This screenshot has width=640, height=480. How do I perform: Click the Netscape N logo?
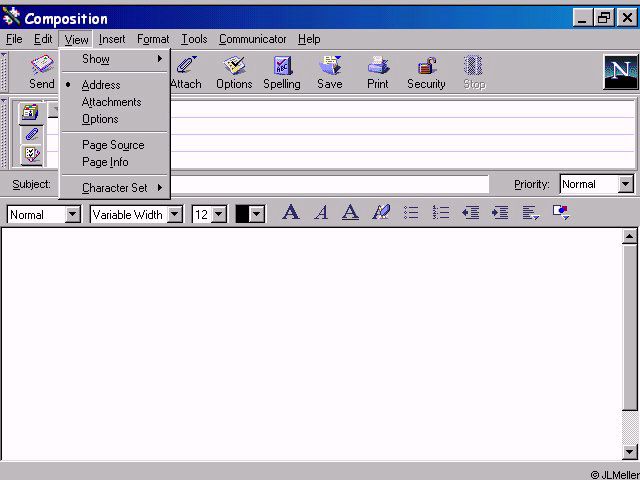pyautogui.click(x=620, y=72)
